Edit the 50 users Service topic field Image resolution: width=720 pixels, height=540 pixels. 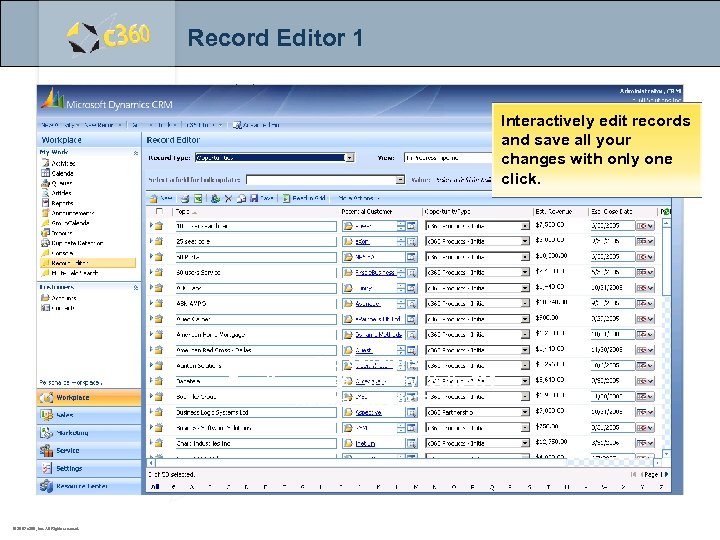[256, 273]
